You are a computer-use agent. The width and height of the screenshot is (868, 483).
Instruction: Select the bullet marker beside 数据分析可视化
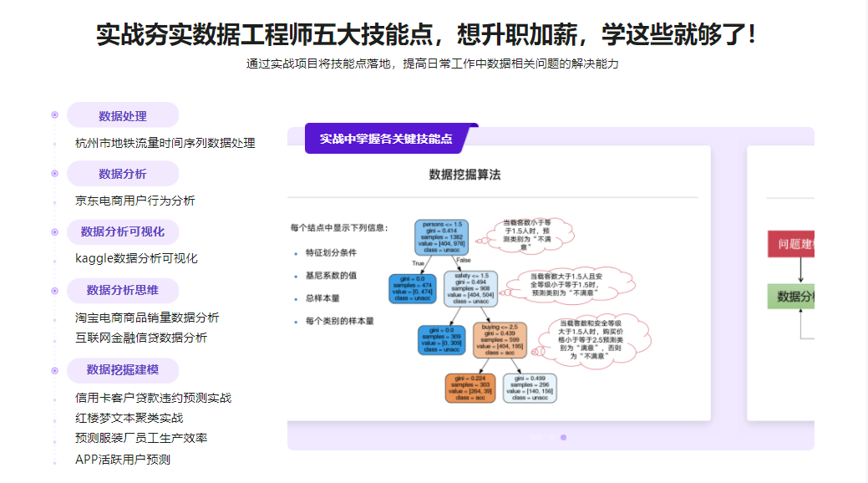(54, 231)
